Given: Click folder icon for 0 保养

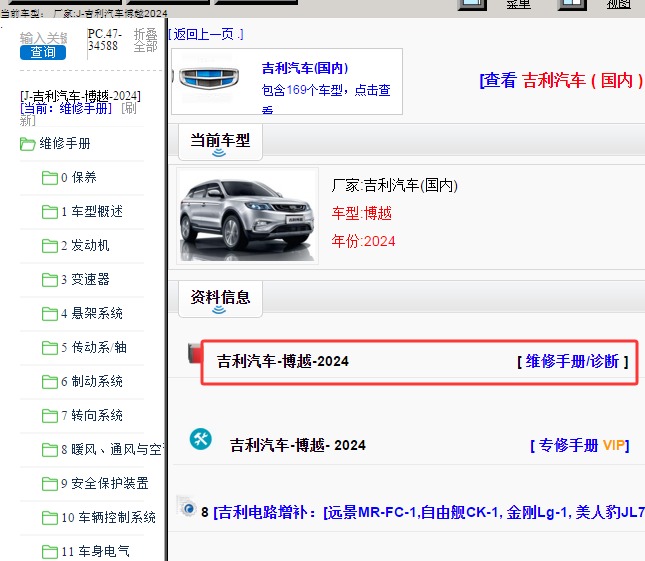Looking at the screenshot, I should pyautogui.click(x=49, y=178).
